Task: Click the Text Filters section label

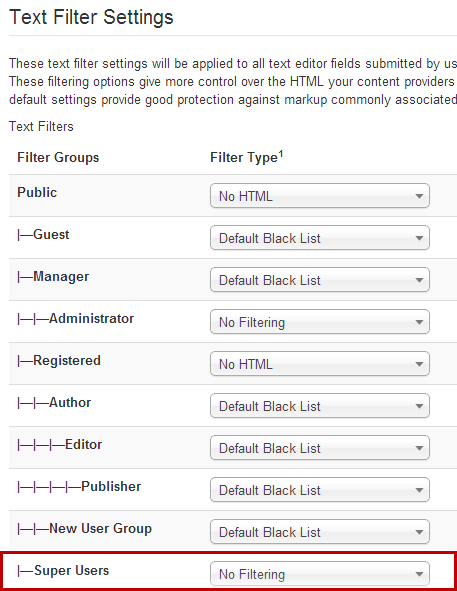Action: point(41,127)
